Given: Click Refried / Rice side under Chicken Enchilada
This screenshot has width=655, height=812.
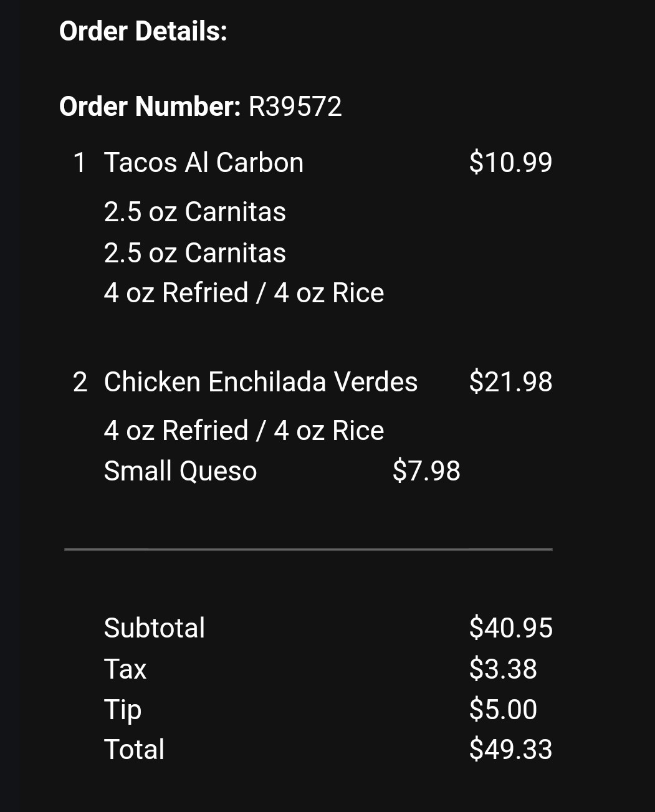Looking at the screenshot, I should 244,431.
